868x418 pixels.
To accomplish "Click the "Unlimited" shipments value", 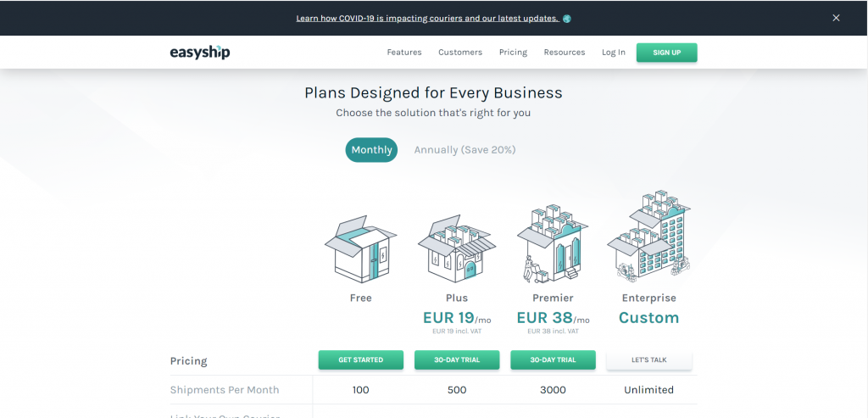I will point(648,390).
